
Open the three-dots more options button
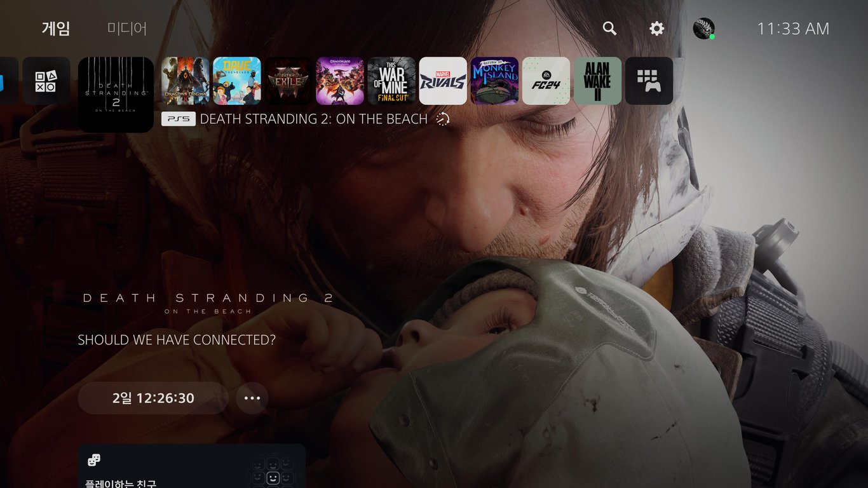tap(252, 398)
